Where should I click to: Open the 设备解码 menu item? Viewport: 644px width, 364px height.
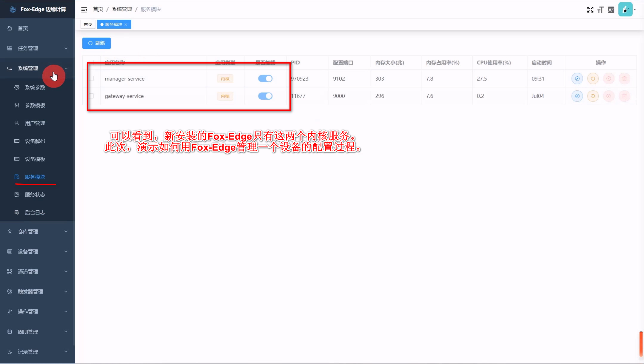(37, 141)
